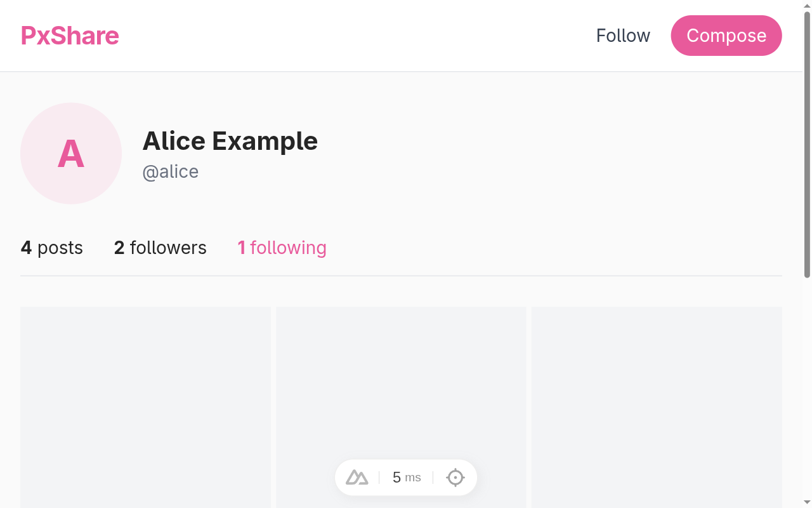This screenshot has height=508, width=812.
Task: Click the crosshair locate icon
Action: point(455,477)
